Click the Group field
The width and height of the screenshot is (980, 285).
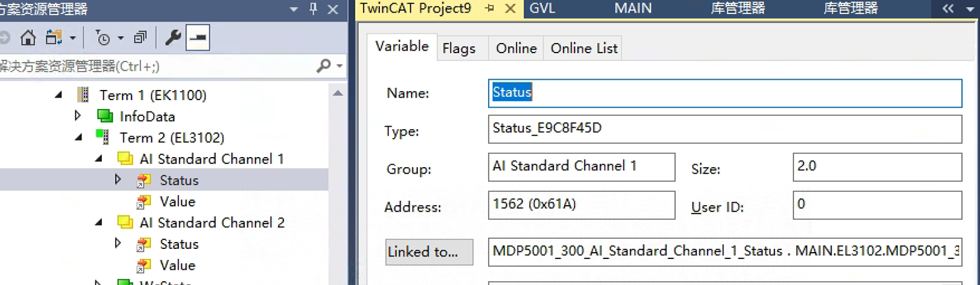click(x=582, y=167)
